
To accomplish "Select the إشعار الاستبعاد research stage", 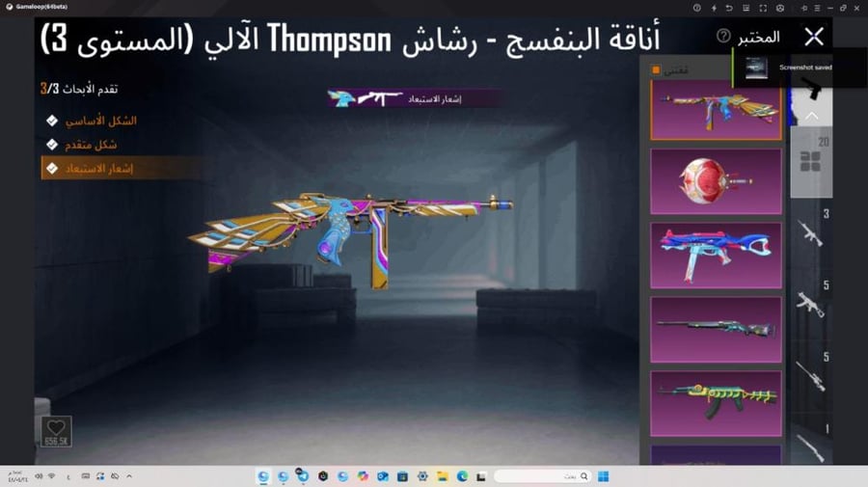I will click(121, 168).
